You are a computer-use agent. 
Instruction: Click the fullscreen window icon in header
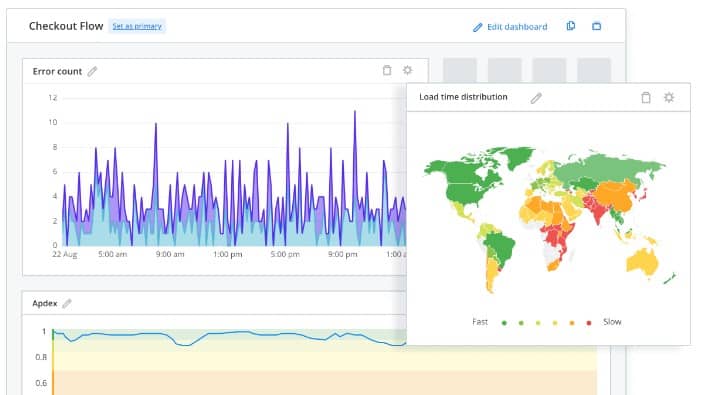pos(596,26)
